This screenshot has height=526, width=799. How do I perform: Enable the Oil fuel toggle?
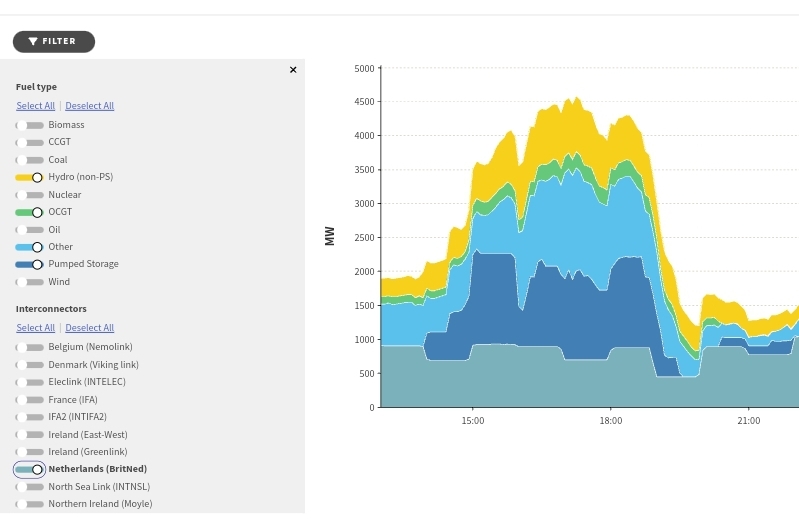tap(29, 230)
